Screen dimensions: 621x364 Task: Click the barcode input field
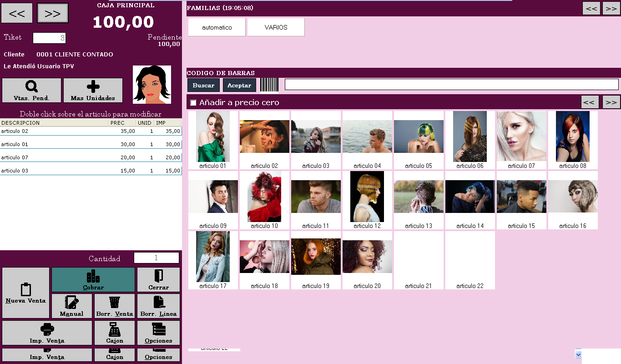(x=452, y=84)
